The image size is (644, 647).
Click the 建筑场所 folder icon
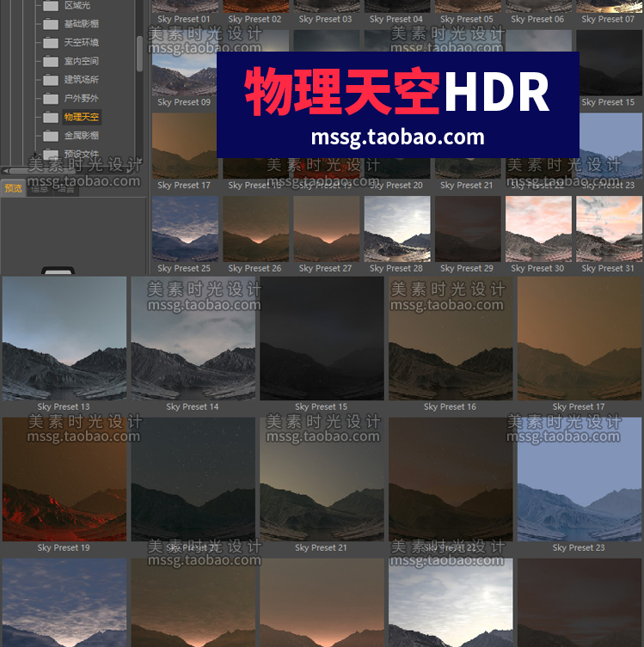pyautogui.click(x=50, y=80)
